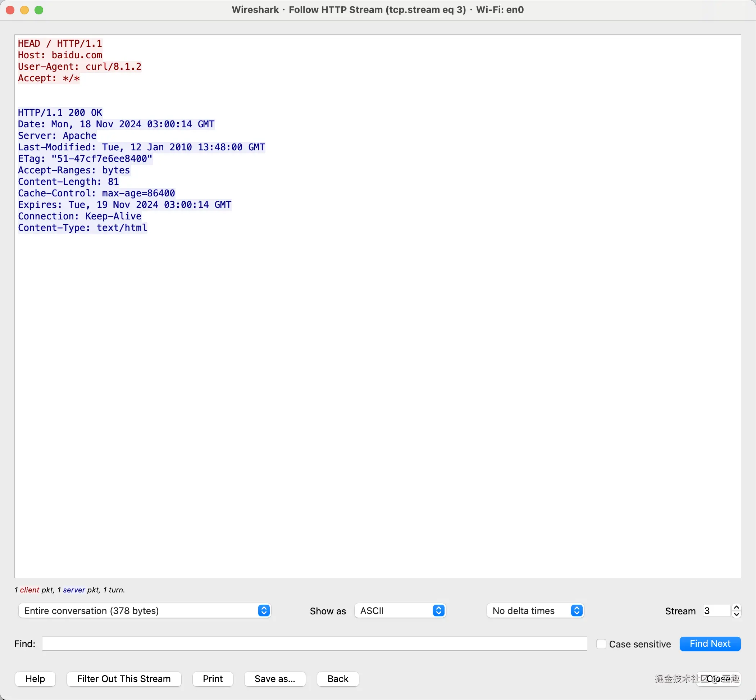Screen dimensions: 756x700
Task: Minimize window using yellow traffic light button
Action: (24, 10)
